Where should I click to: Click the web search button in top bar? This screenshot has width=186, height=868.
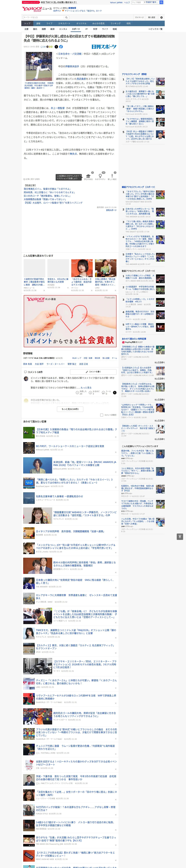point(161,2)
